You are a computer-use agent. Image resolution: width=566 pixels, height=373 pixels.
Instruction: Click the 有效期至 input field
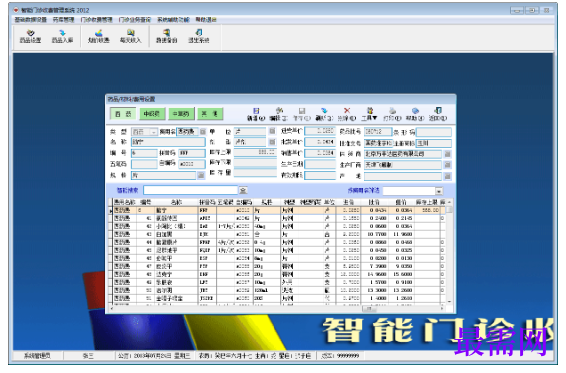[x=320, y=175]
